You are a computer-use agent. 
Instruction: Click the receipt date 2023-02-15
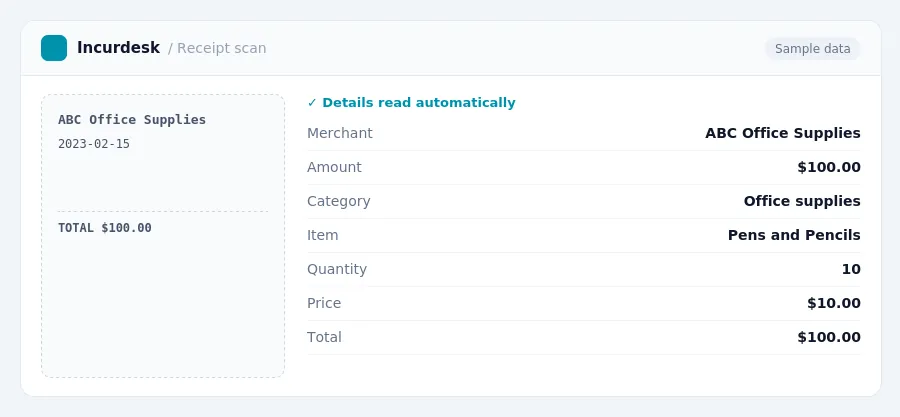pos(94,144)
